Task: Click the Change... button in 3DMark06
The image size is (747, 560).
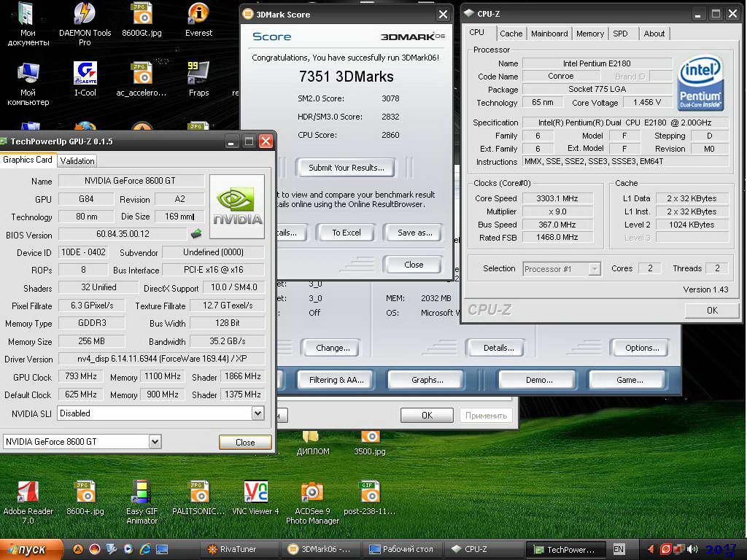Action: pyautogui.click(x=333, y=348)
